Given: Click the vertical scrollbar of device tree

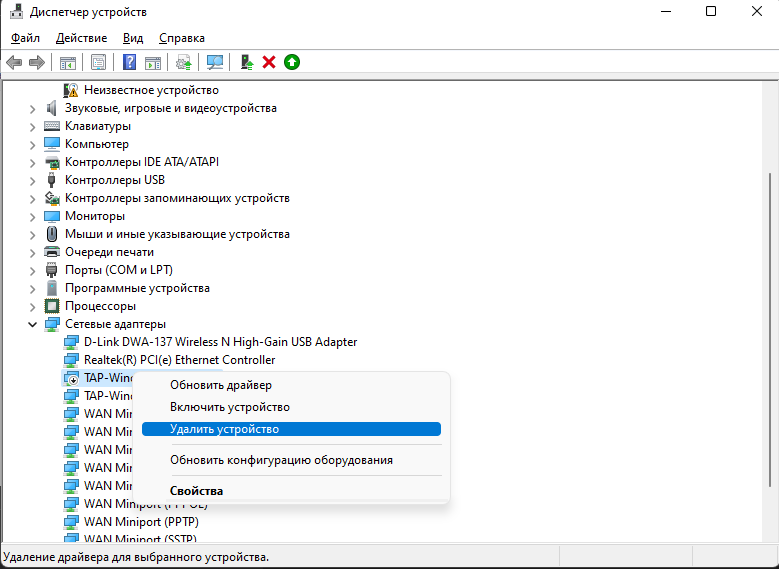Looking at the screenshot, I should (x=770, y=300).
